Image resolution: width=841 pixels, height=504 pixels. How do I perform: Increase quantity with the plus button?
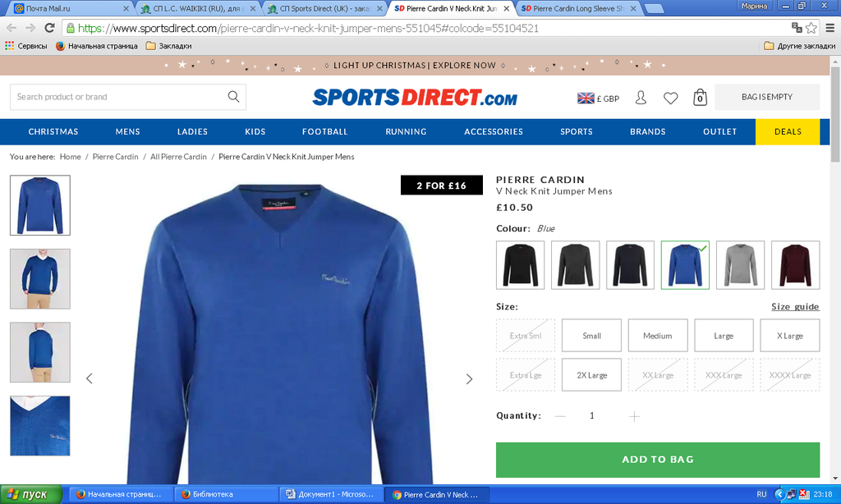pos(634,416)
